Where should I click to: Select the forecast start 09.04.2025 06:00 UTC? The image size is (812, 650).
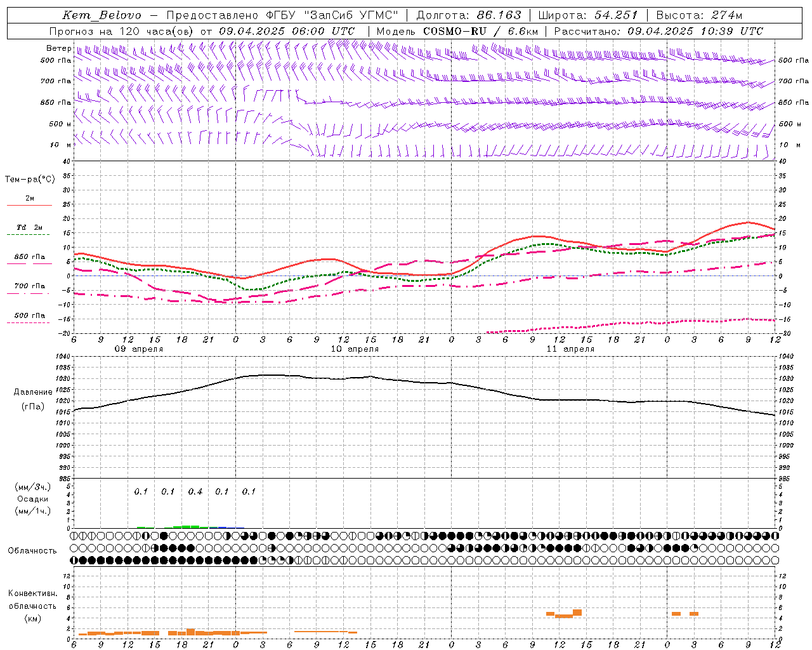click(x=286, y=31)
